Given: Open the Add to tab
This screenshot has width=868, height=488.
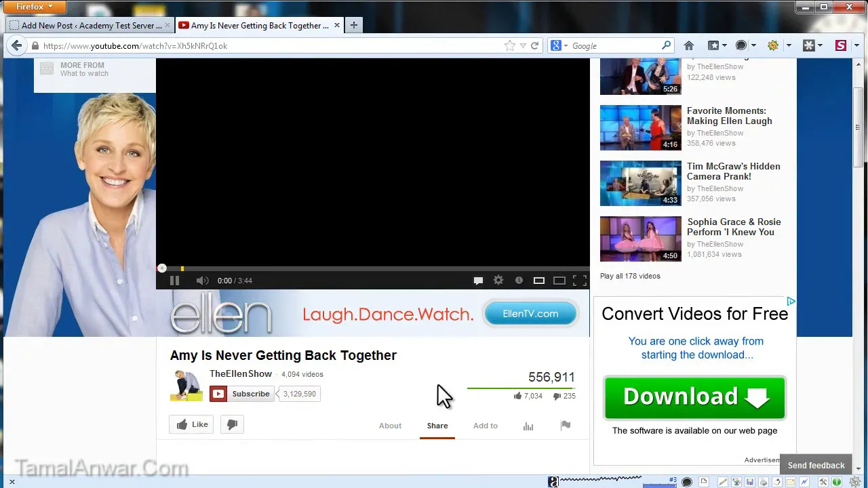Looking at the screenshot, I should pyautogui.click(x=486, y=426).
